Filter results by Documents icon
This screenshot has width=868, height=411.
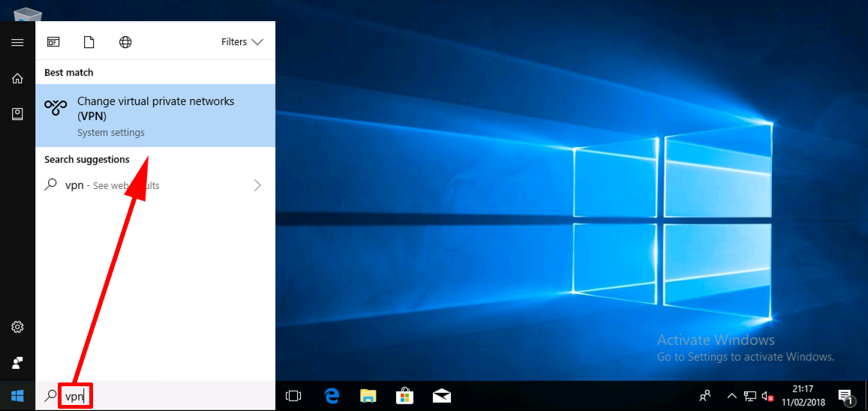click(x=89, y=42)
